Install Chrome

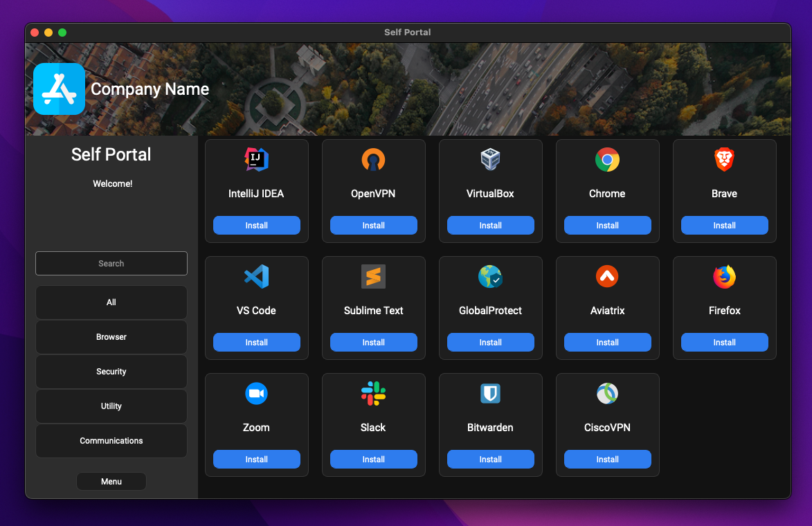608,225
